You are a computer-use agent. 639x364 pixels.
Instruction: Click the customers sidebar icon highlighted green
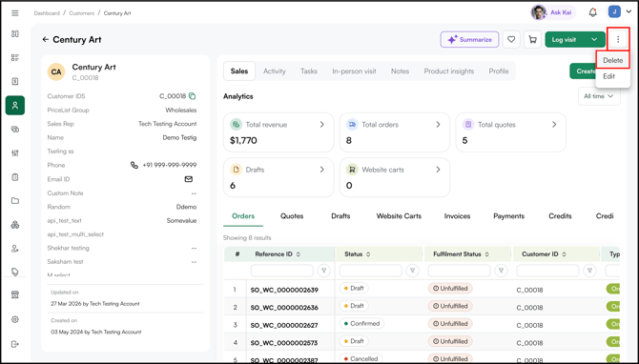tap(15, 106)
